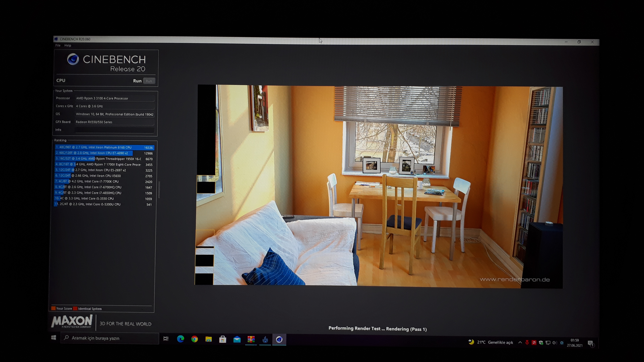
Task: Open the File menu
Action: tap(58, 46)
